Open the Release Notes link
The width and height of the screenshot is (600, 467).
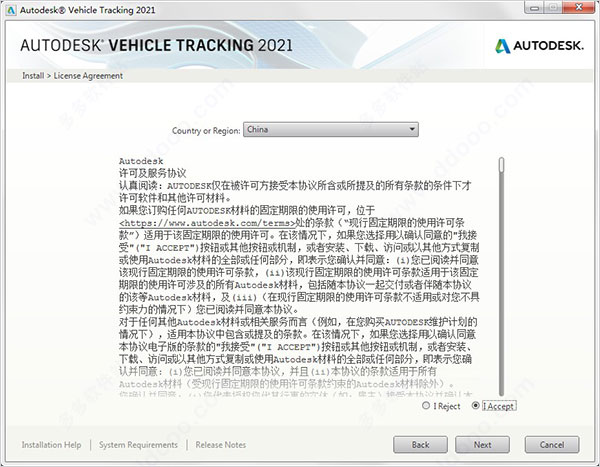(220, 445)
